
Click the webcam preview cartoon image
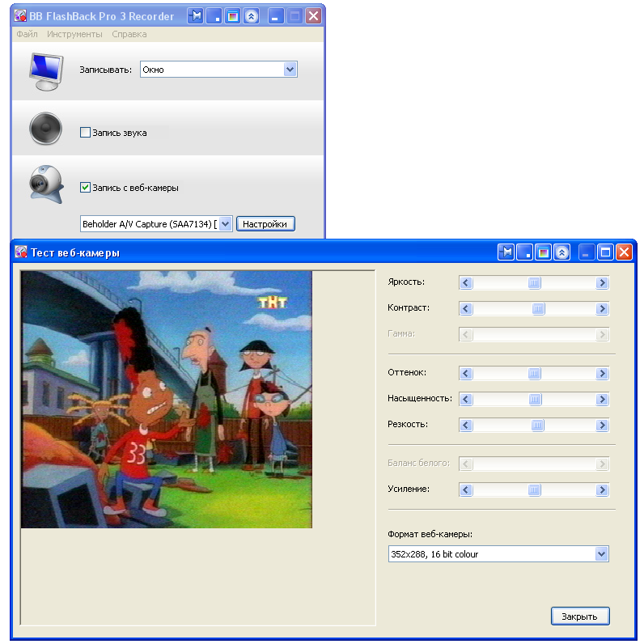click(x=167, y=400)
